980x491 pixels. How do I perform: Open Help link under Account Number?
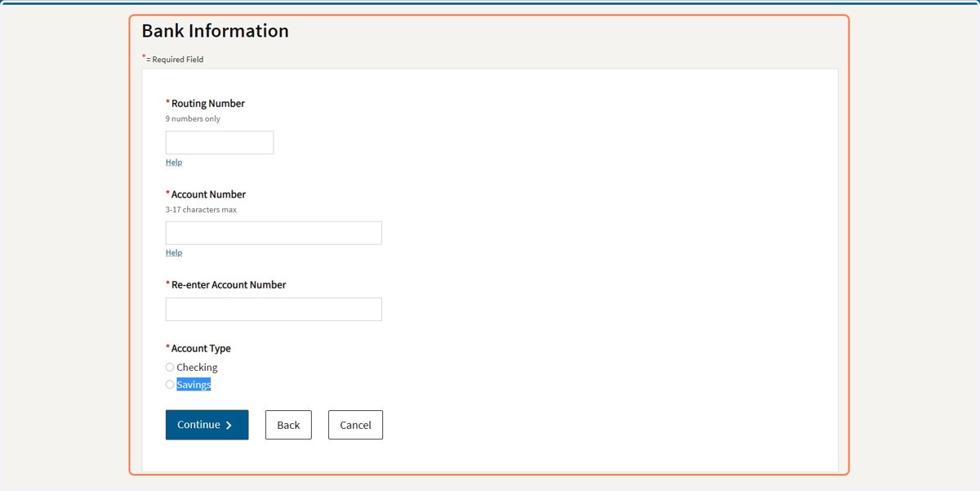[174, 253]
